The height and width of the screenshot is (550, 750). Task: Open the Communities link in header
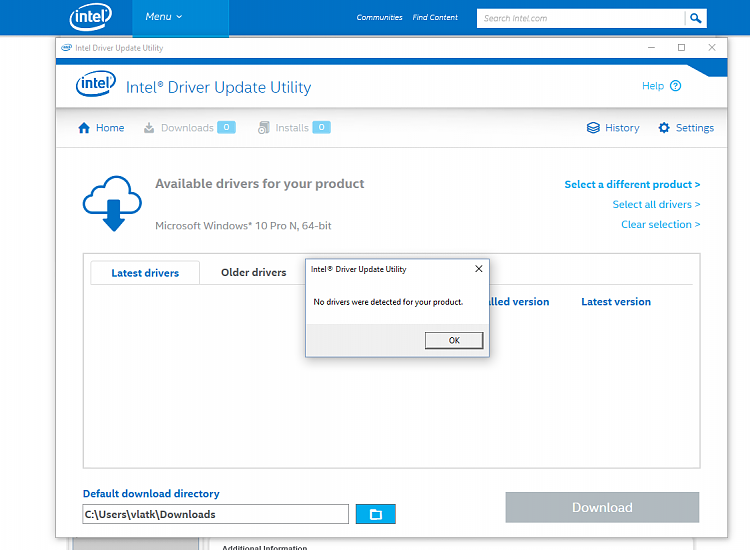pyautogui.click(x=379, y=18)
